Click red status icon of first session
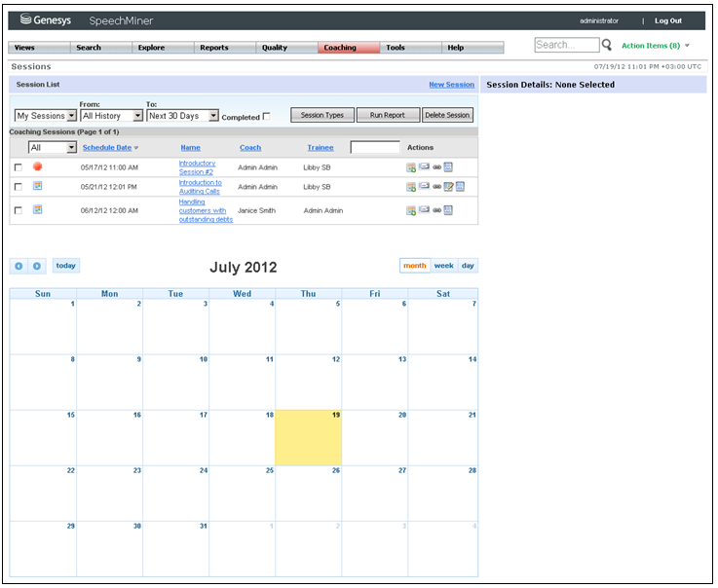718x588 pixels. [x=37, y=166]
